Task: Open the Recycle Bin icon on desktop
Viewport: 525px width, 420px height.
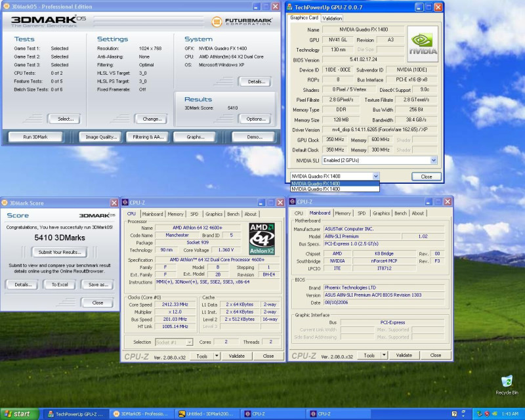Action: [x=507, y=385]
